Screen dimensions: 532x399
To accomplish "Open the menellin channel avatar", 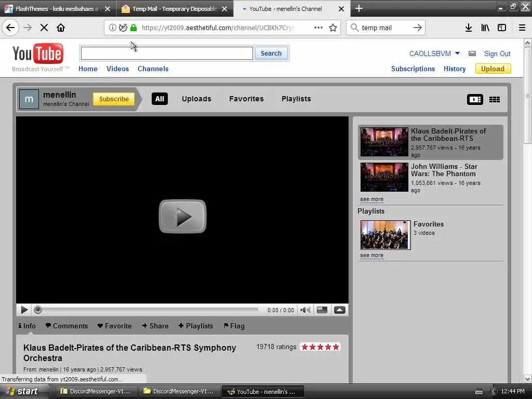I will click(29, 99).
